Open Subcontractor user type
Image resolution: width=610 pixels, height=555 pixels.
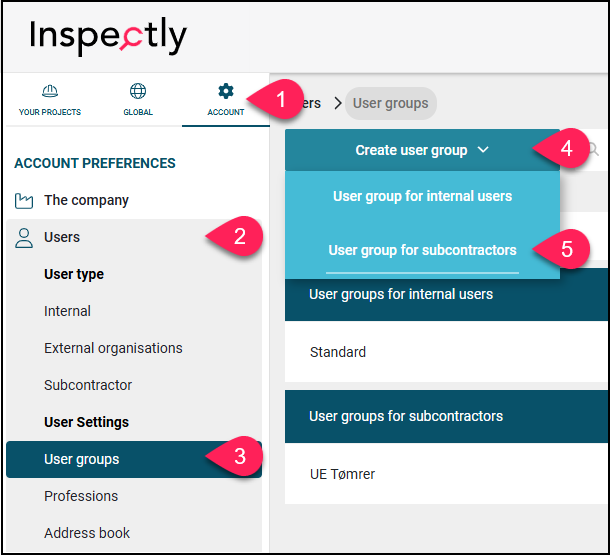88,385
